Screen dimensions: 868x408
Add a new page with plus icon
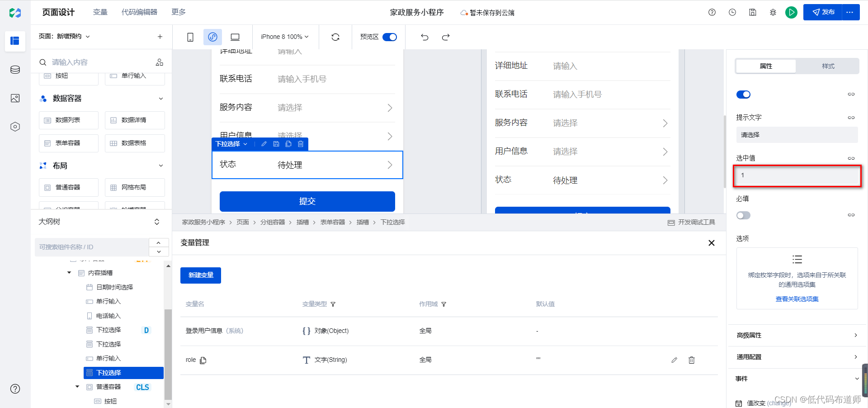pyautogui.click(x=160, y=37)
